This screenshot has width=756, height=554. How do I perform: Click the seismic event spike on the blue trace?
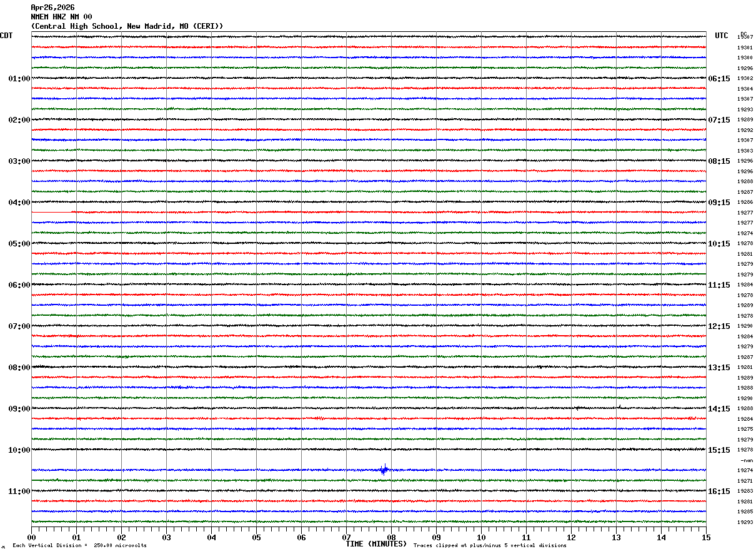(x=384, y=470)
